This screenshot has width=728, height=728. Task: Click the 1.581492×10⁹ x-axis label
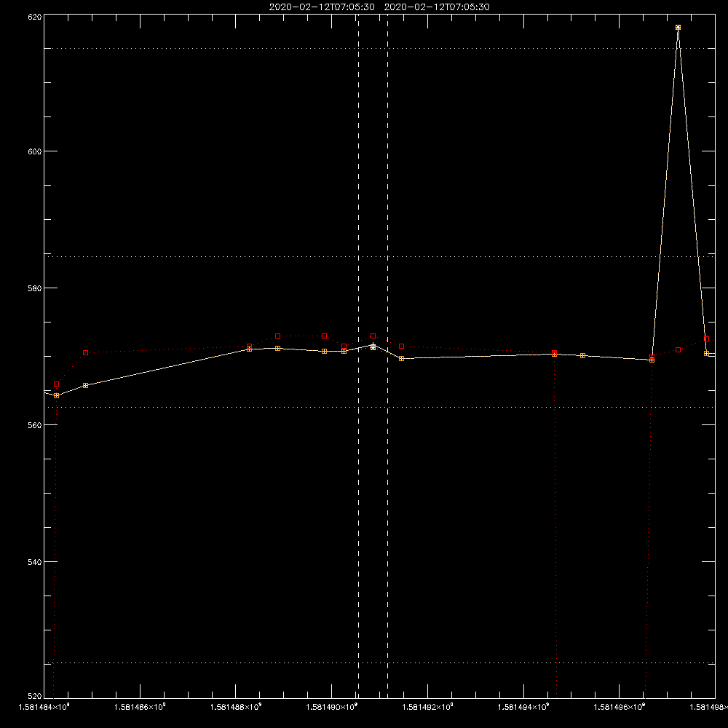tap(427, 707)
